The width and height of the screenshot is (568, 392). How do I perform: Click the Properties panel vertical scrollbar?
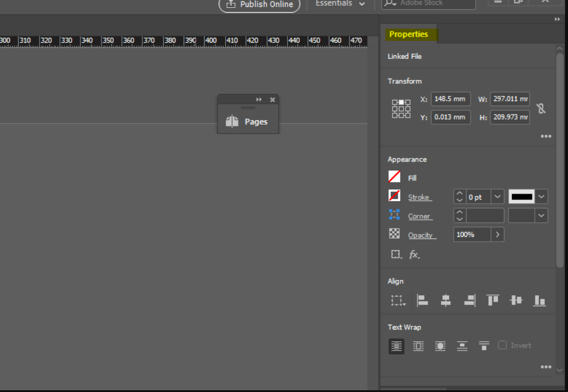(560, 160)
